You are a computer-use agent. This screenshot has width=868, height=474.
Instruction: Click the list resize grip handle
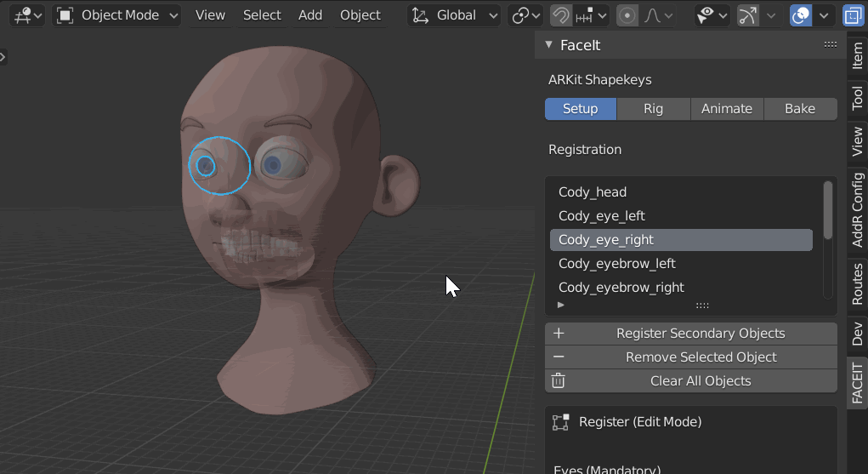click(702, 305)
